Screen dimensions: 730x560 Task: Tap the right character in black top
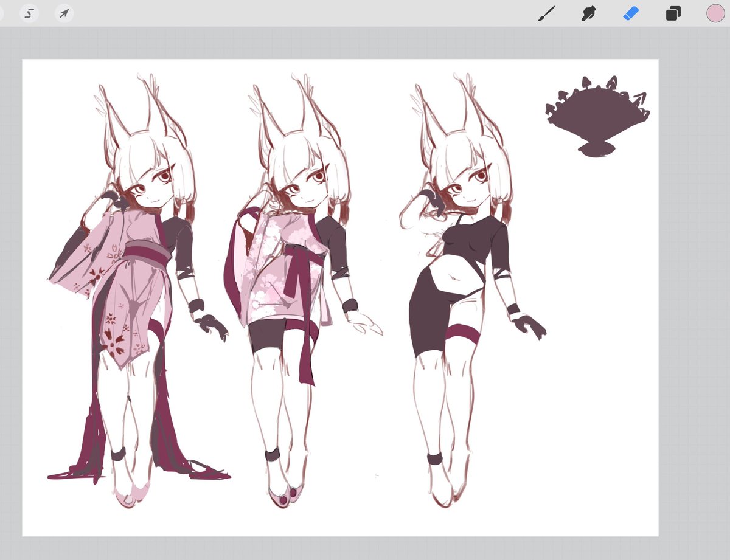pyautogui.click(x=471, y=292)
